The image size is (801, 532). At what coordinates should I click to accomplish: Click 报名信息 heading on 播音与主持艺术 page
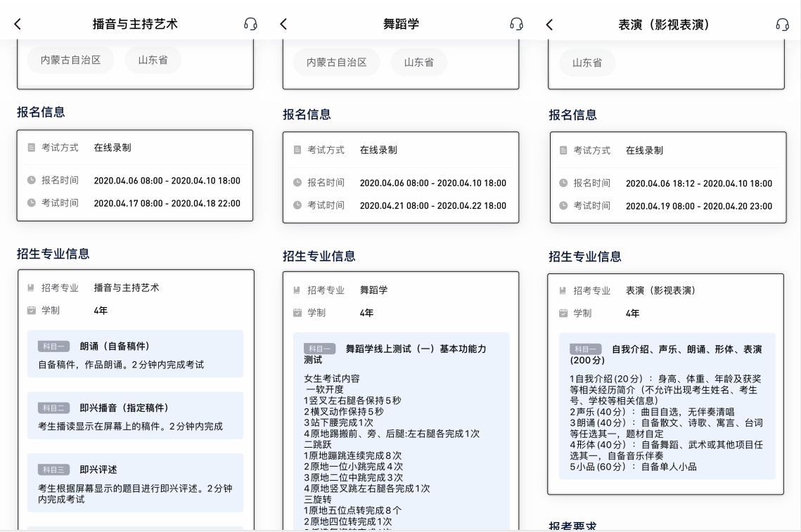click(41, 112)
